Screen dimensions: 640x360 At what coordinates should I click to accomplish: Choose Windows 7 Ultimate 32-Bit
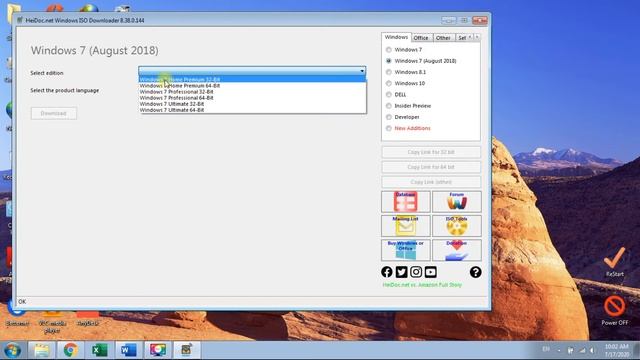pos(252,104)
